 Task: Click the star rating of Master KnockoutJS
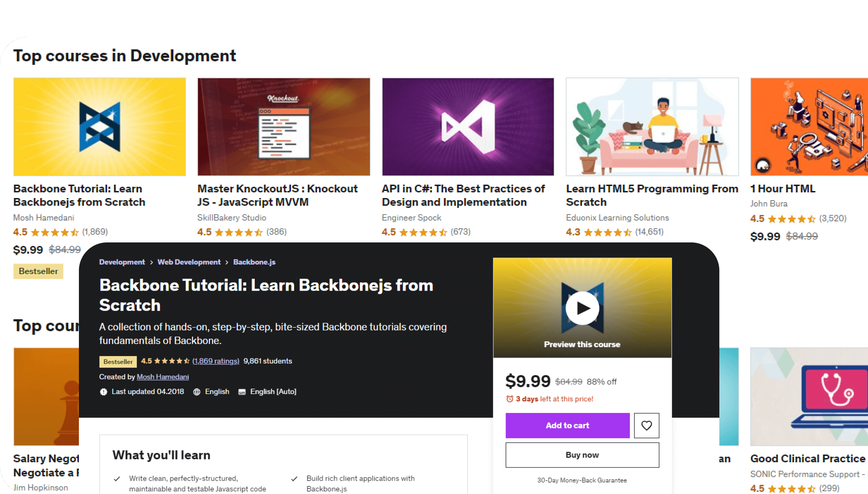[x=239, y=232]
